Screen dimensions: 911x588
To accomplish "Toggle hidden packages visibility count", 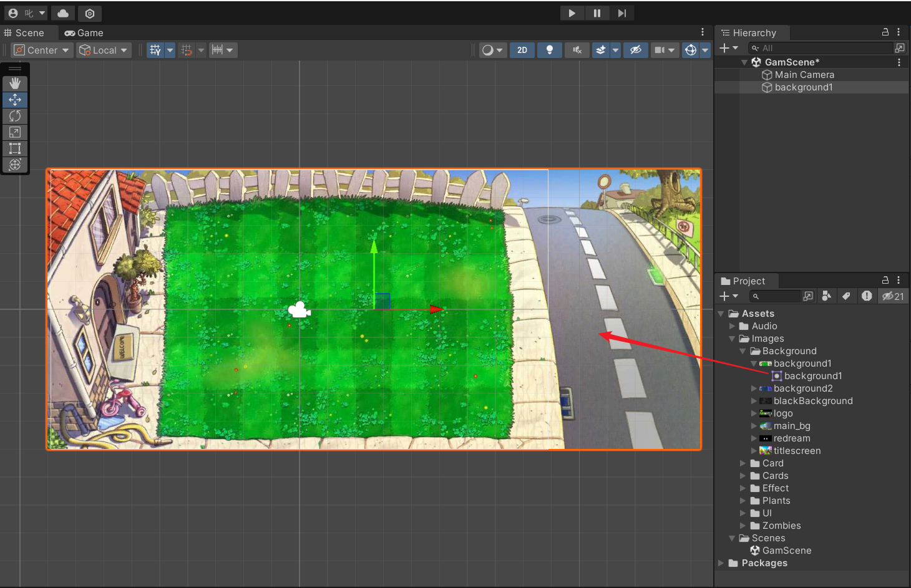I will click(x=893, y=296).
